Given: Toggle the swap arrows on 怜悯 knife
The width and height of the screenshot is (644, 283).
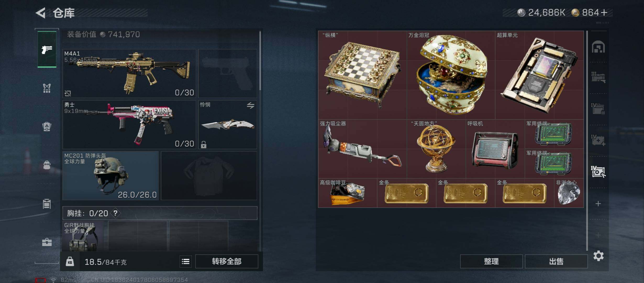Looking at the screenshot, I should click(x=251, y=105).
